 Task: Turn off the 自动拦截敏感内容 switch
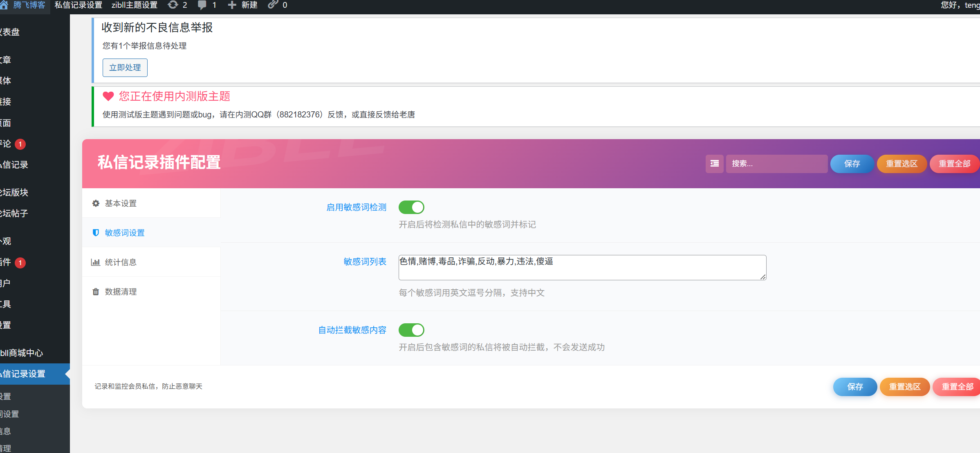click(x=411, y=330)
